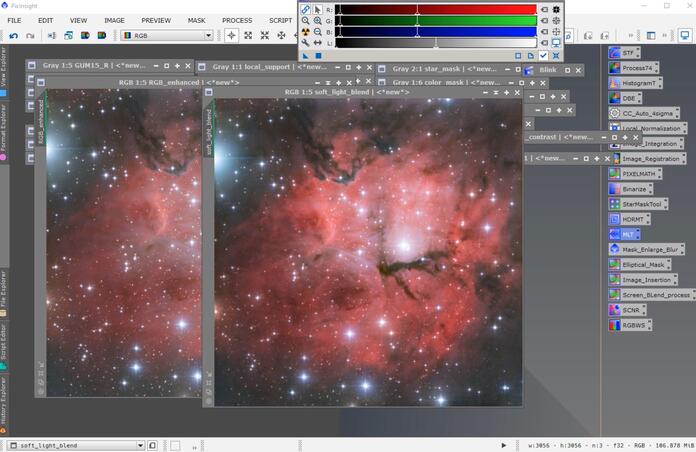
Task: Click the StarMaskTool process icon
Action: (637, 204)
